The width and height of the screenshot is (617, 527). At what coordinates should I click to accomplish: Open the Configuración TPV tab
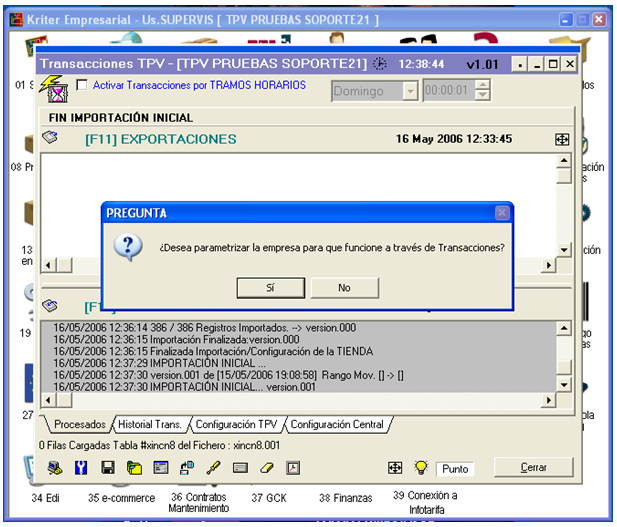point(237,424)
